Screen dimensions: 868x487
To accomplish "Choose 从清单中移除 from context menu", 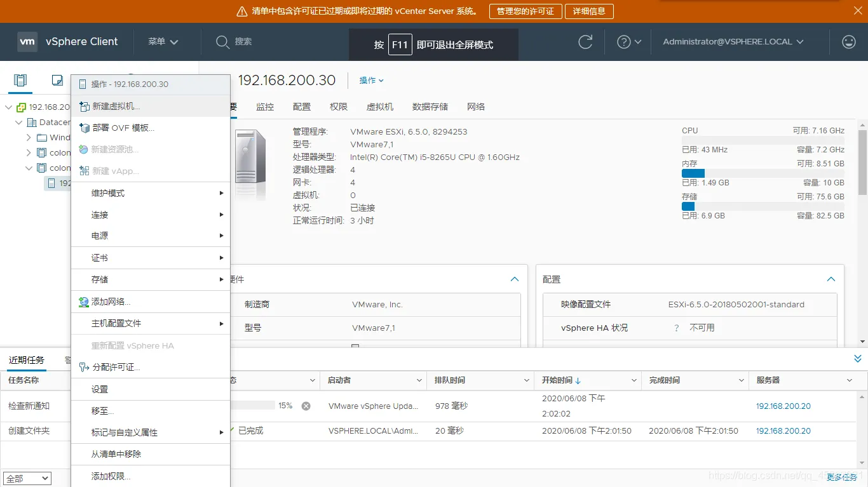I will click(151, 454).
